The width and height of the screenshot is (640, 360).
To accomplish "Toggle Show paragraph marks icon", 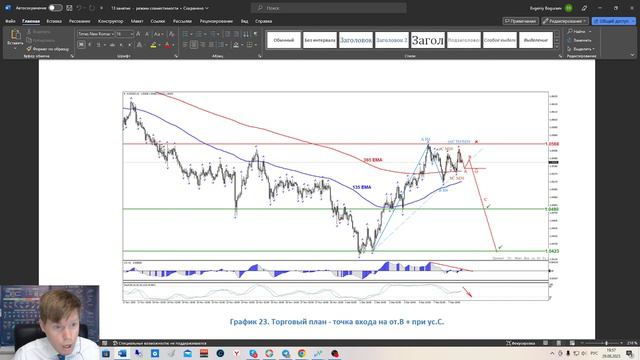I will pos(256,34).
